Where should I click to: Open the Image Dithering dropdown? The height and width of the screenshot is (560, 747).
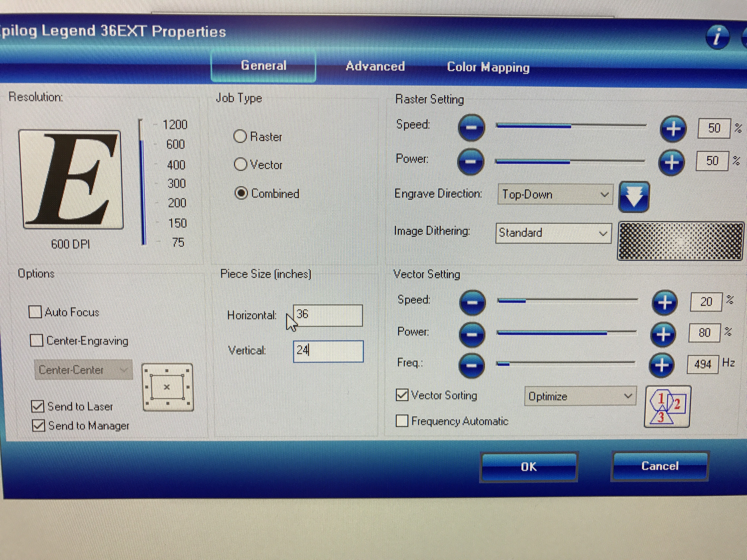point(553,233)
